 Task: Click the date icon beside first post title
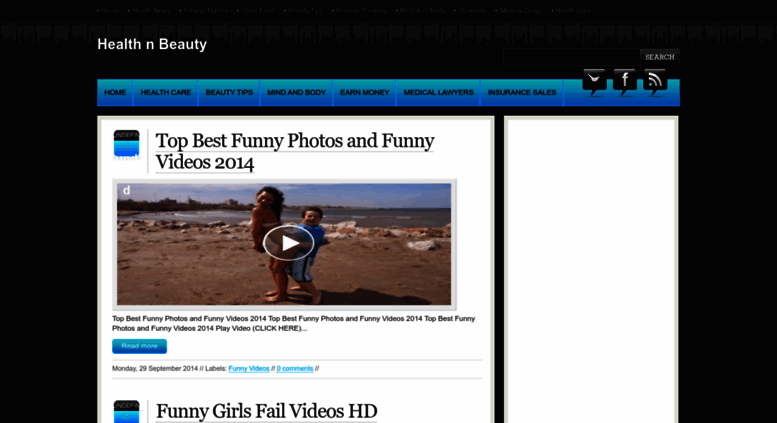[126, 145]
